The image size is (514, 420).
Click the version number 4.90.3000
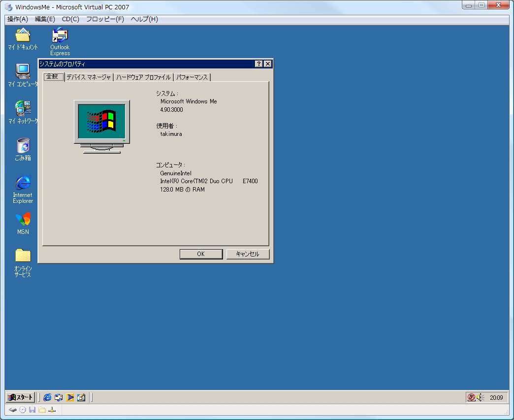(171, 109)
